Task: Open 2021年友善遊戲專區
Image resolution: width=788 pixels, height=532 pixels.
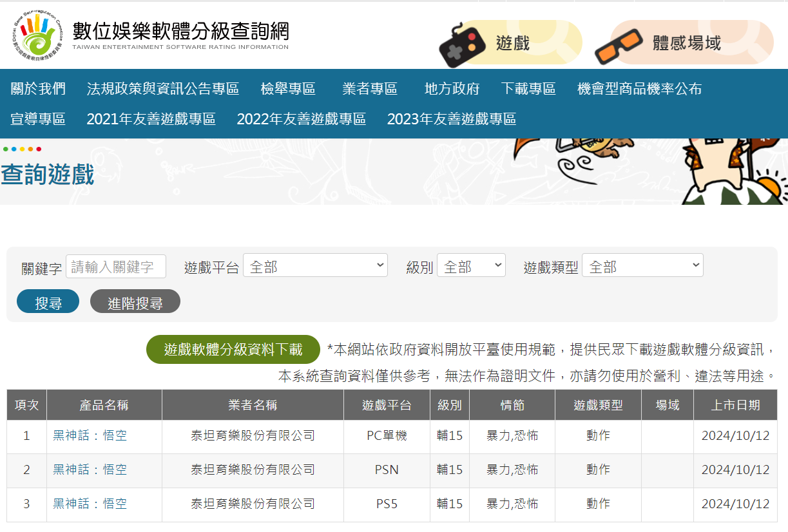Action: pyautogui.click(x=151, y=119)
